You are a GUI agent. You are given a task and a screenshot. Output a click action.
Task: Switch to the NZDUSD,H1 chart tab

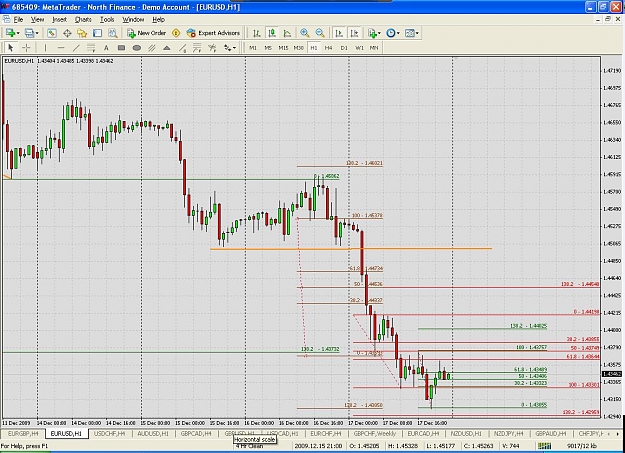(466, 433)
